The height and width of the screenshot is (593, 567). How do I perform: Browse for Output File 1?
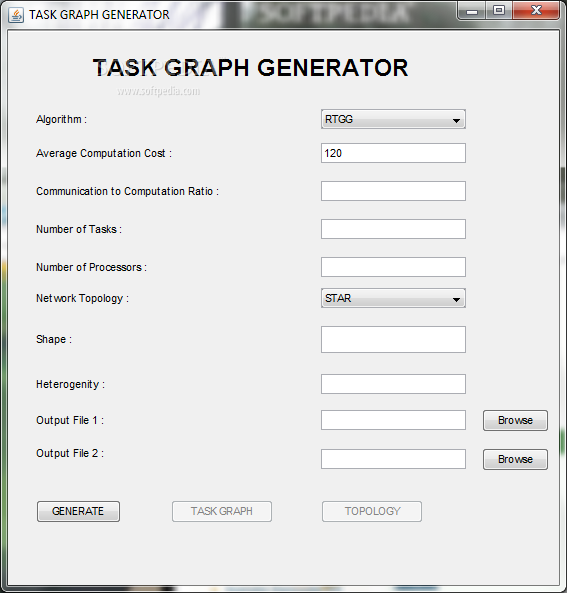[x=515, y=421]
